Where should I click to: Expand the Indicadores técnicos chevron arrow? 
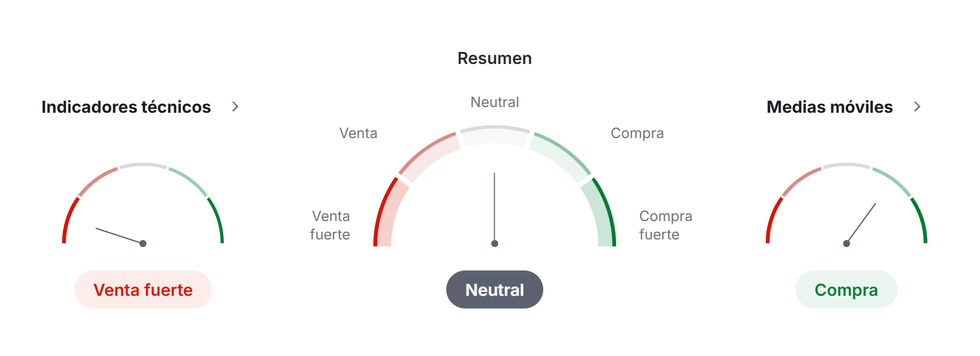pyautogui.click(x=235, y=106)
